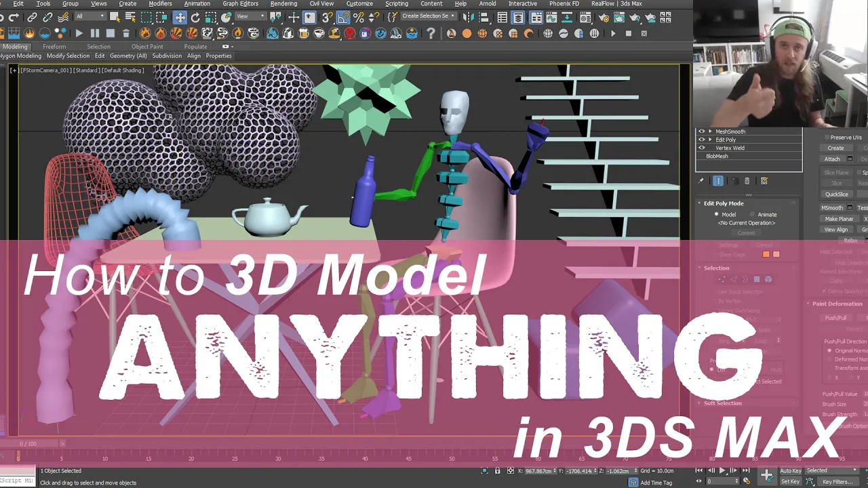Click FStormCamera_001 viewport label
This screenshot has height=488, width=868.
(46, 70)
